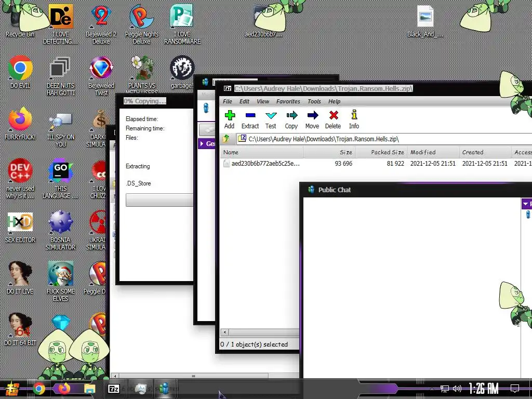Open the DEEZ NUTS HAH GOTTI icon
532x399 pixels.
click(60, 75)
